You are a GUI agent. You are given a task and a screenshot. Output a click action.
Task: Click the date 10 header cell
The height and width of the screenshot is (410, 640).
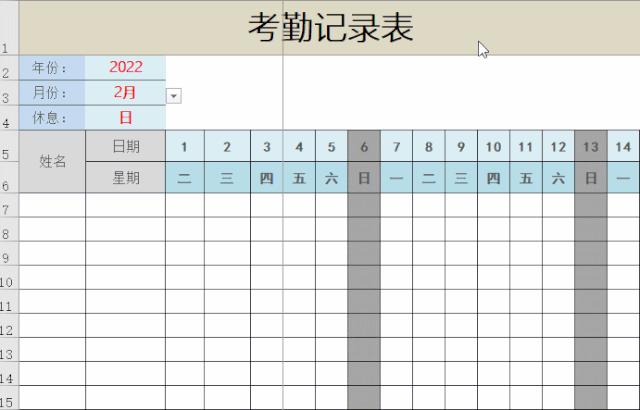pyautogui.click(x=493, y=146)
